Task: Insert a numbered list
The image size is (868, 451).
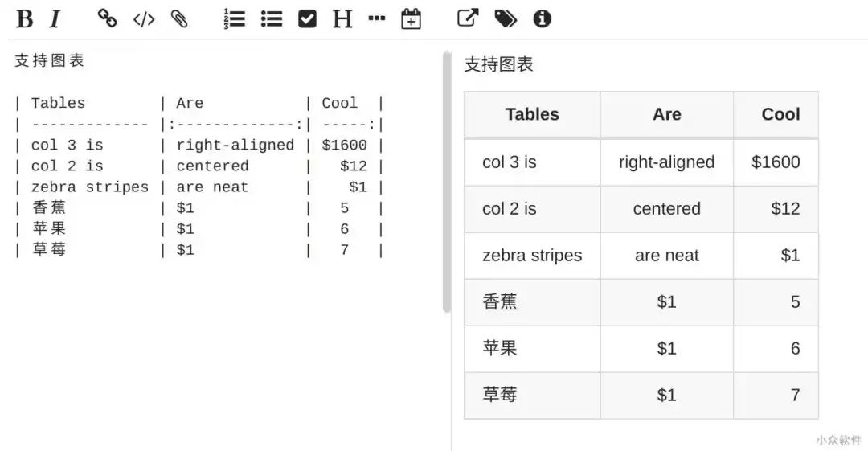Action: [234, 18]
